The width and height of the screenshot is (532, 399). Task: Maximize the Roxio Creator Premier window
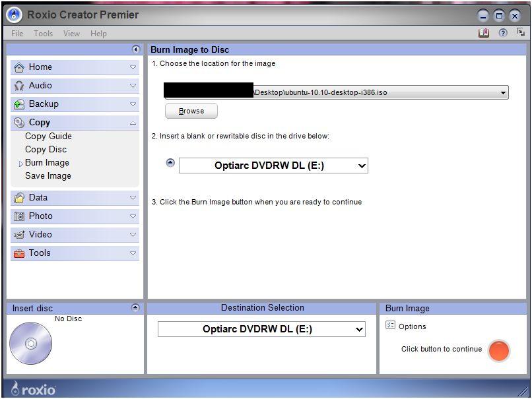point(499,16)
